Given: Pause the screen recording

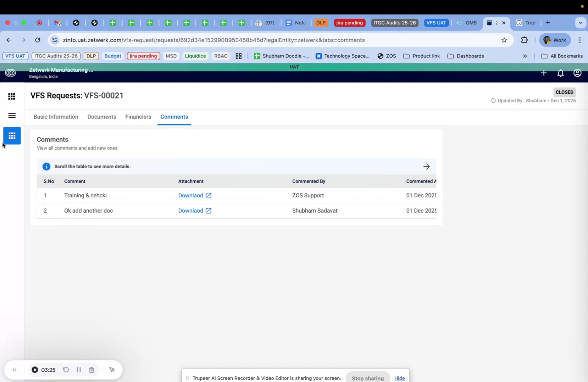Looking at the screenshot, I should click(79, 370).
